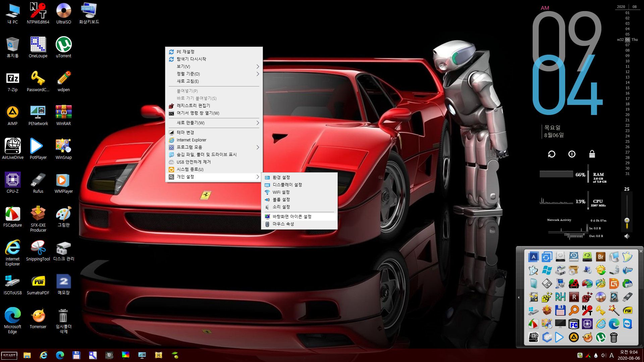The height and width of the screenshot is (362, 644).
Task: Open WiFi 설정 in the submenu
Action: 299,192
